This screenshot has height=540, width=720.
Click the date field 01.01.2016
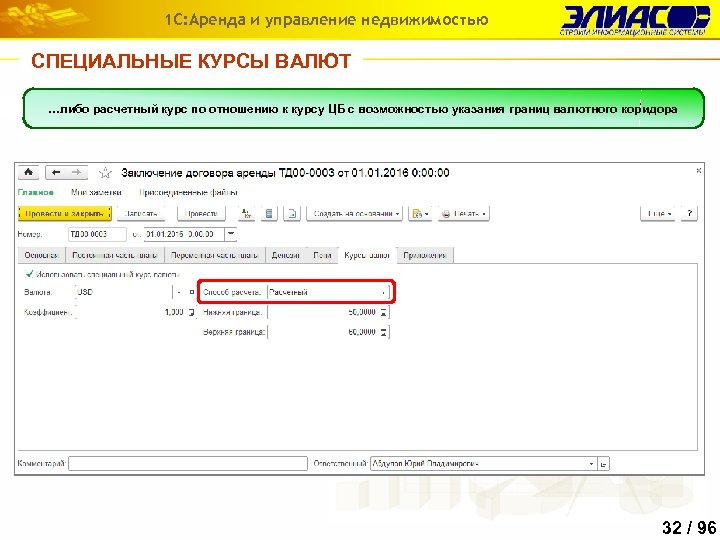click(185, 234)
